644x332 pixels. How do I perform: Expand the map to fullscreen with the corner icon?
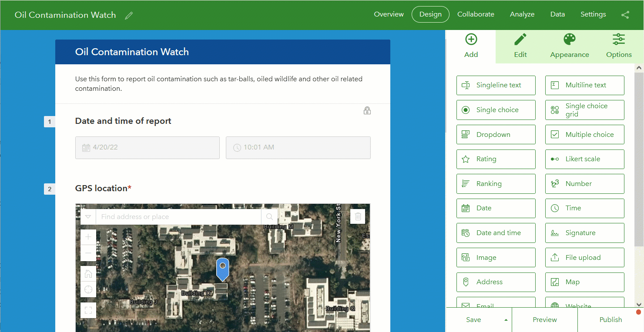[x=88, y=310]
